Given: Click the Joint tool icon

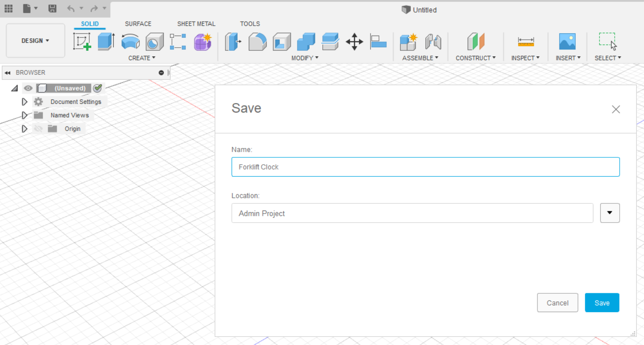Looking at the screenshot, I should click(x=433, y=42).
